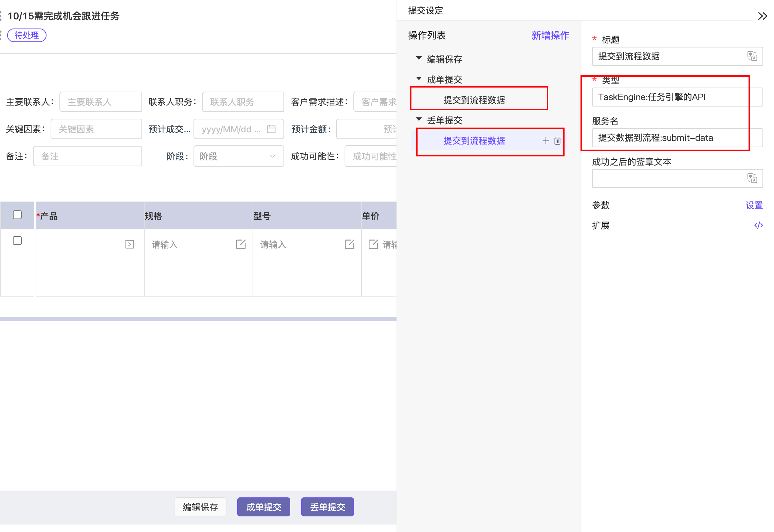Collapse the 提交设定 panel with double-chevron icon
The width and height of the screenshot is (774, 532).
(762, 16)
